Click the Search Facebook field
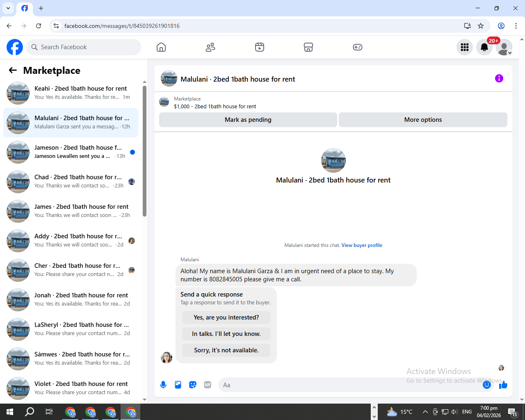 [x=84, y=47]
